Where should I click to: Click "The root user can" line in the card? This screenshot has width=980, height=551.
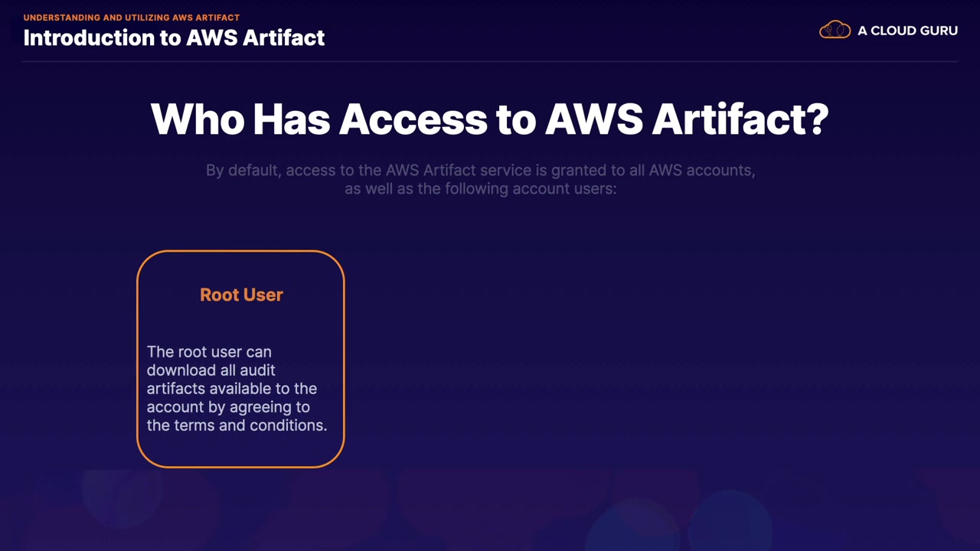[209, 352]
